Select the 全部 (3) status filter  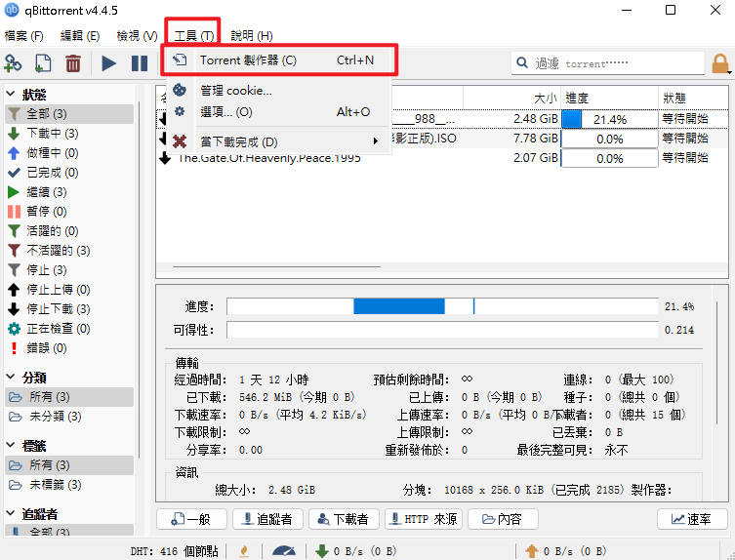click(69, 114)
